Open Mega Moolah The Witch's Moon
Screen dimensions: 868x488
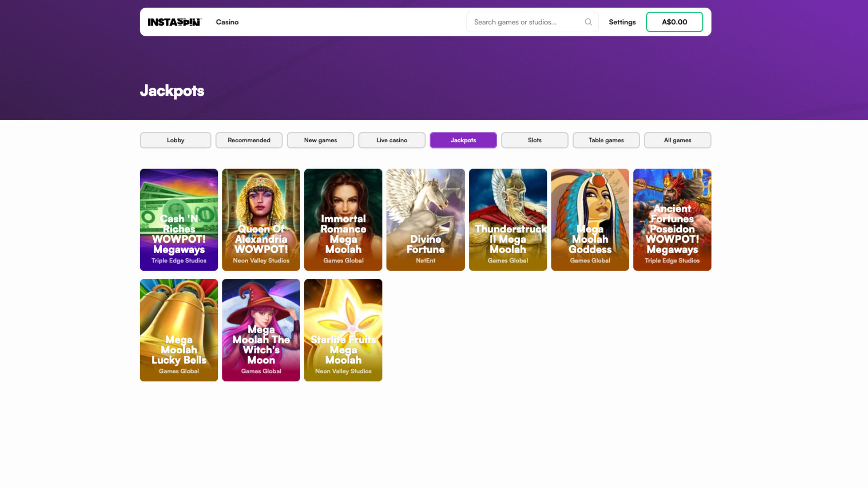point(261,330)
